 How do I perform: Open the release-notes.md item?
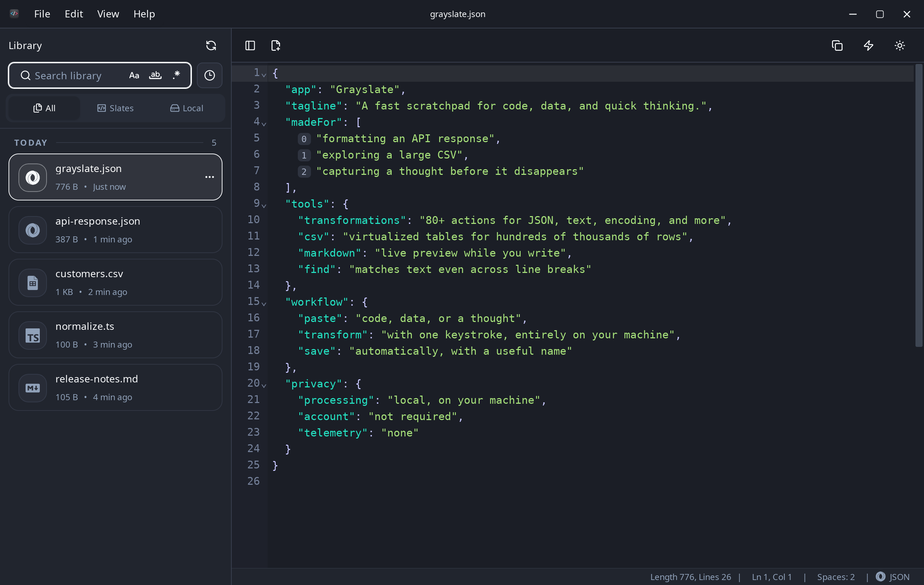pyautogui.click(x=116, y=388)
